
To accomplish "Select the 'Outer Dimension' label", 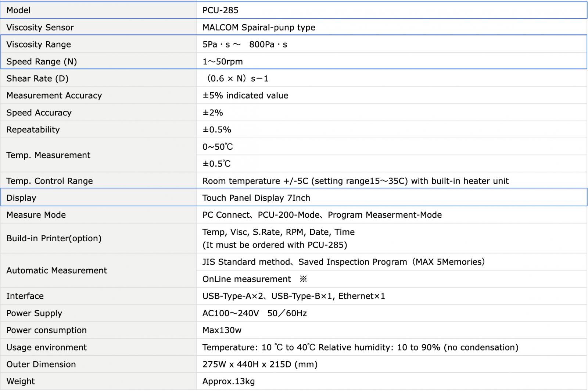I will pyautogui.click(x=41, y=365).
